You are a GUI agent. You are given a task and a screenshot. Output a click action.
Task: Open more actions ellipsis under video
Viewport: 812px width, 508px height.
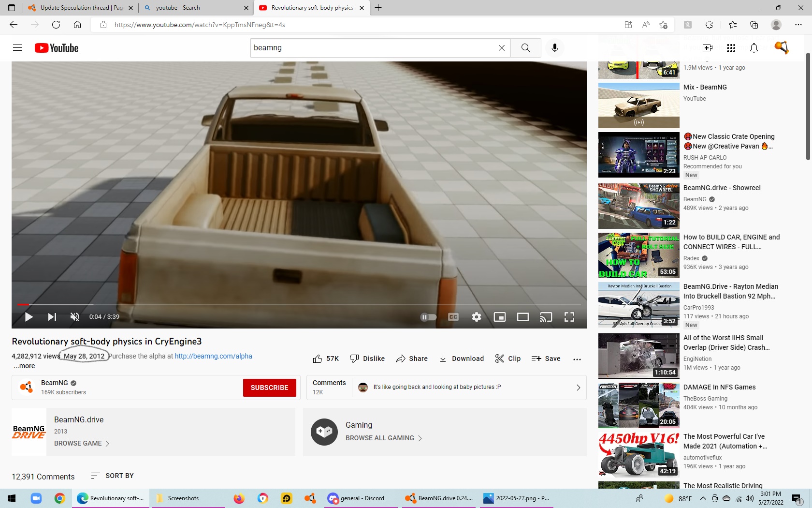click(577, 359)
